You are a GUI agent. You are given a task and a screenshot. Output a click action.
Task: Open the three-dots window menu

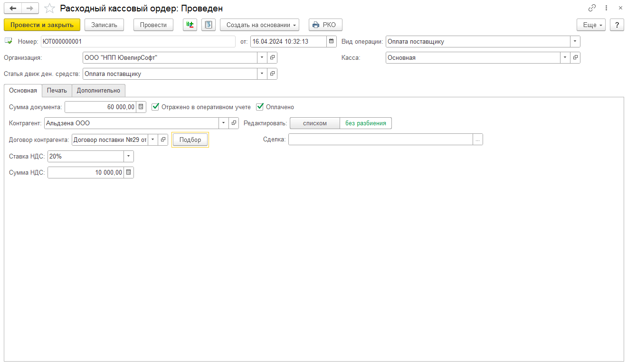607,8
